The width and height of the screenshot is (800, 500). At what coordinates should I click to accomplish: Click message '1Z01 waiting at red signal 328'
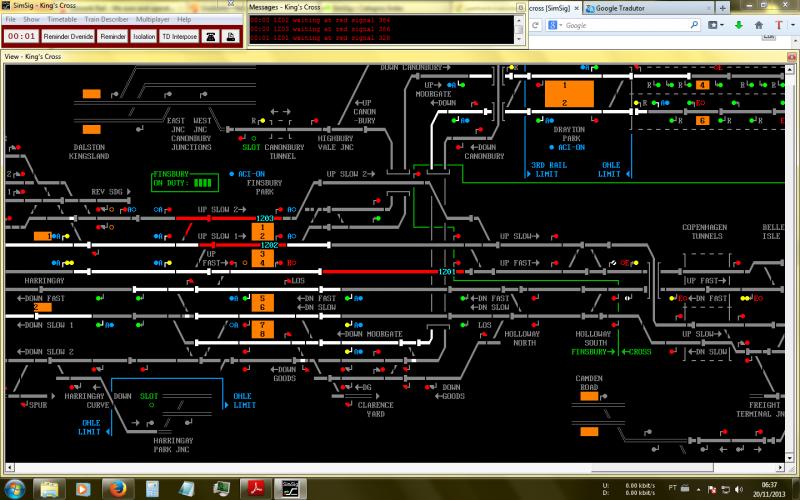pos(320,38)
